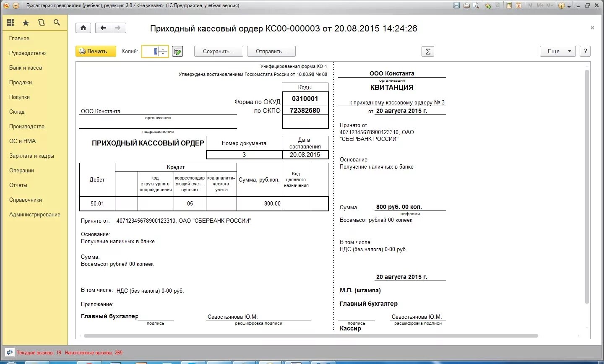Open the sections menu grid icon
Viewport: 604px width, 364px height.
[10, 23]
